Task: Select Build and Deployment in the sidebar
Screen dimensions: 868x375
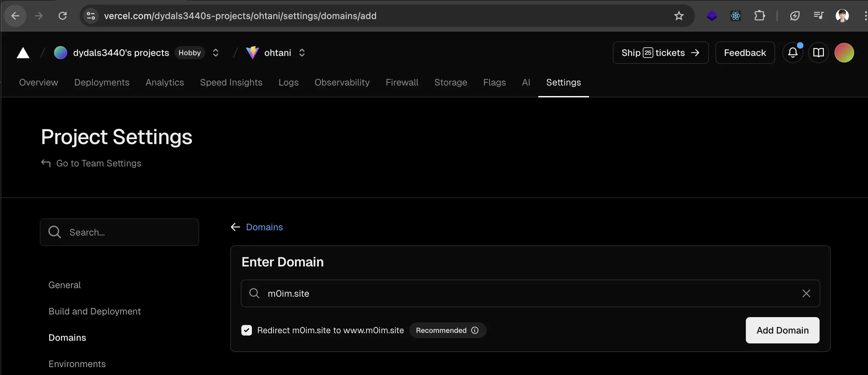Action: [95, 312]
